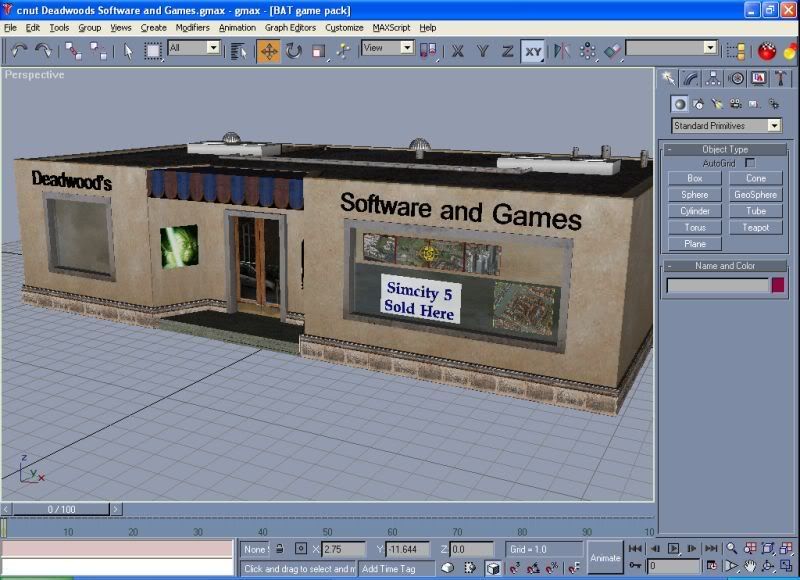The height and width of the screenshot is (580, 800).
Task: Collapse the Name and Color rollout
Action: (x=724, y=266)
